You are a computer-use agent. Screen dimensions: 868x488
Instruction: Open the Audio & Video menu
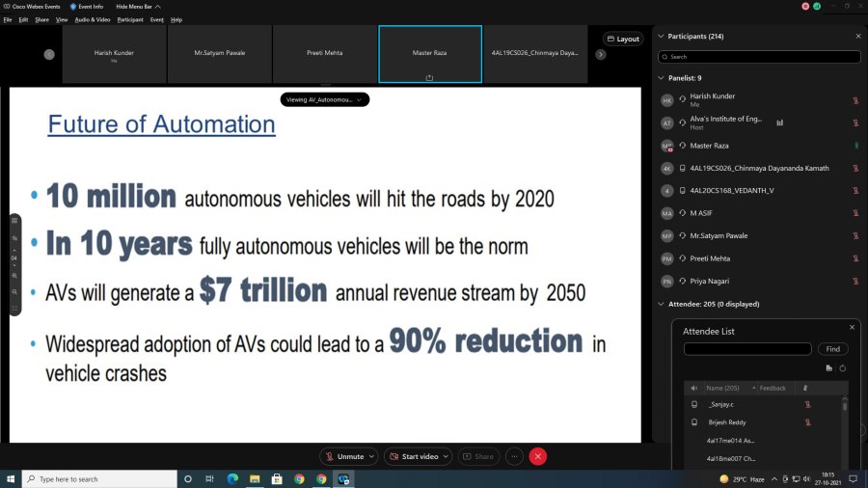click(x=93, y=19)
